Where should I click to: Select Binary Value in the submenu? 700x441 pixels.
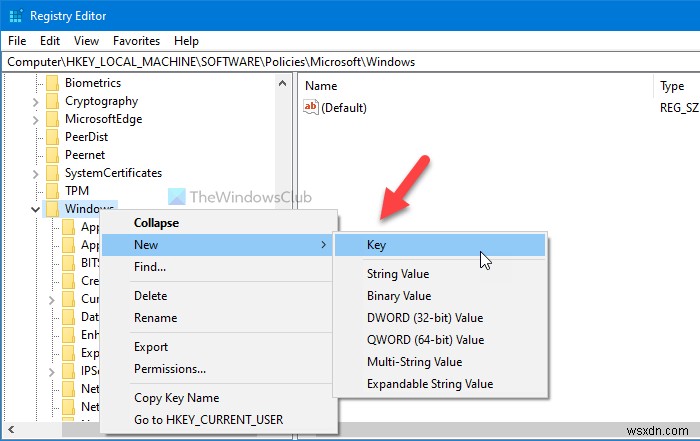[440, 295]
